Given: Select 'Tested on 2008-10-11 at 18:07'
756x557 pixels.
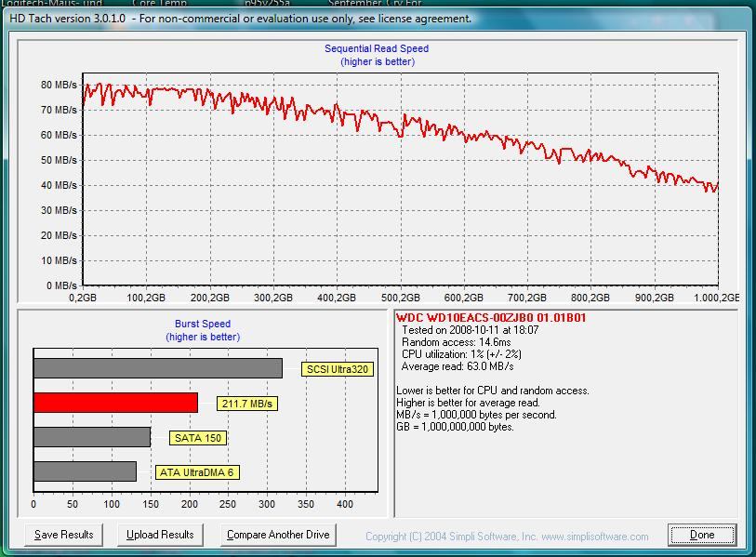Looking at the screenshot, I should (x=471, y=330).
